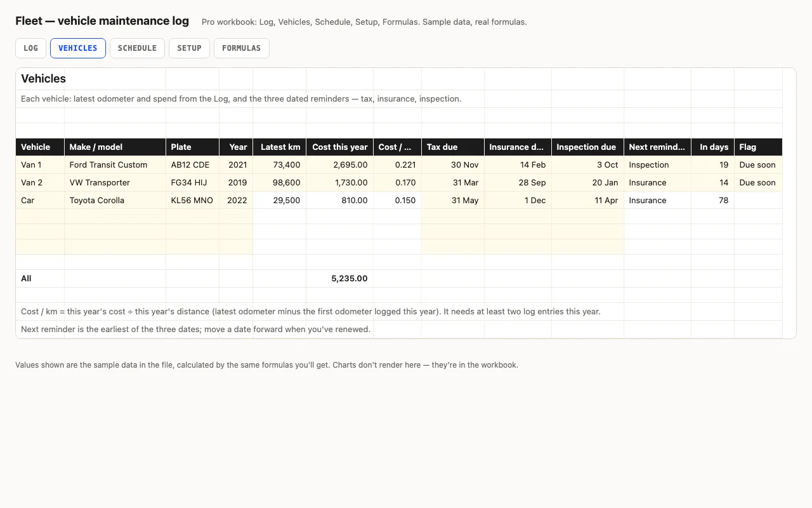Select the VW Transporter cell

point(115,182)
